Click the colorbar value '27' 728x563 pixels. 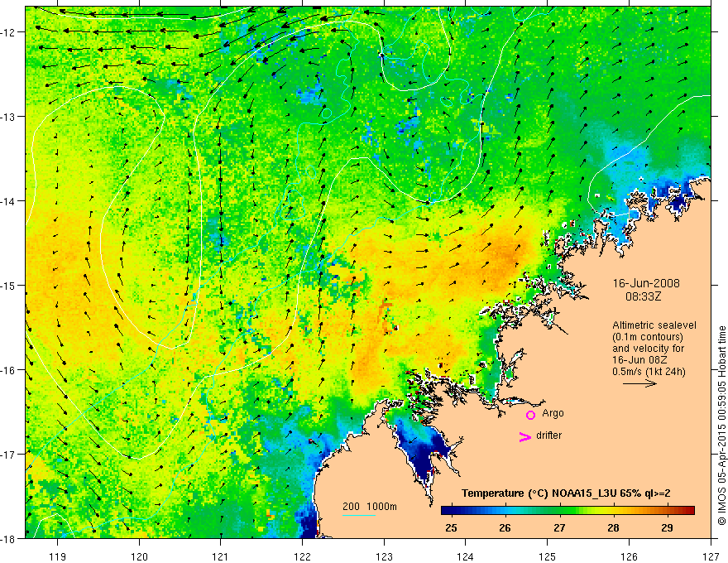(559, 527)
